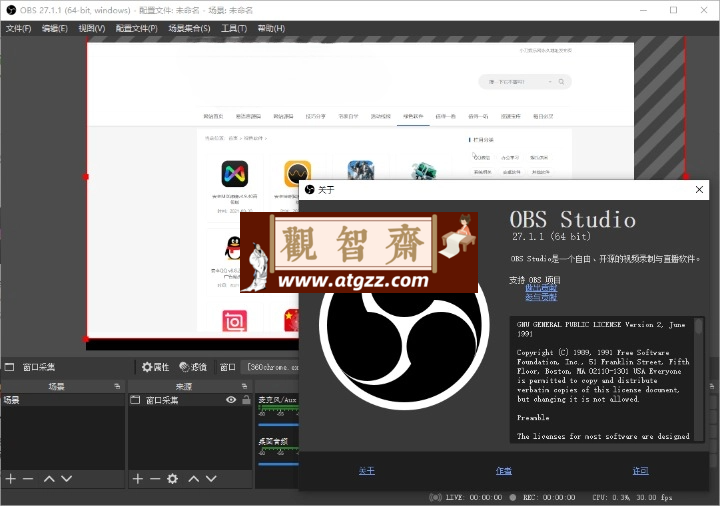The width and height of the screenshot is (720, 506).
Task: Open the 场景集合(S) menu
Action: pos(189,28)
